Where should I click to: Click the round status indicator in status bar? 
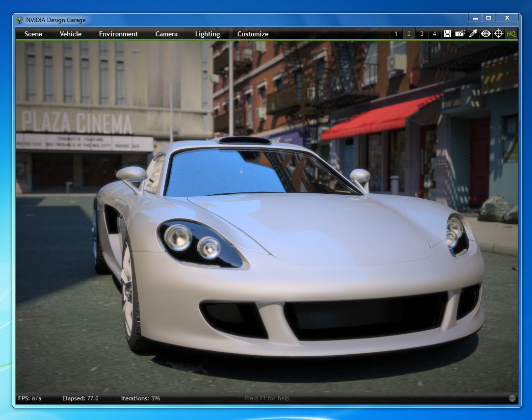click(x=512, y=398)
